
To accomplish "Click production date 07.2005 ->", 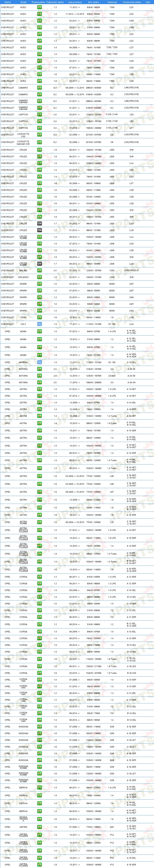I will point(75,827).
